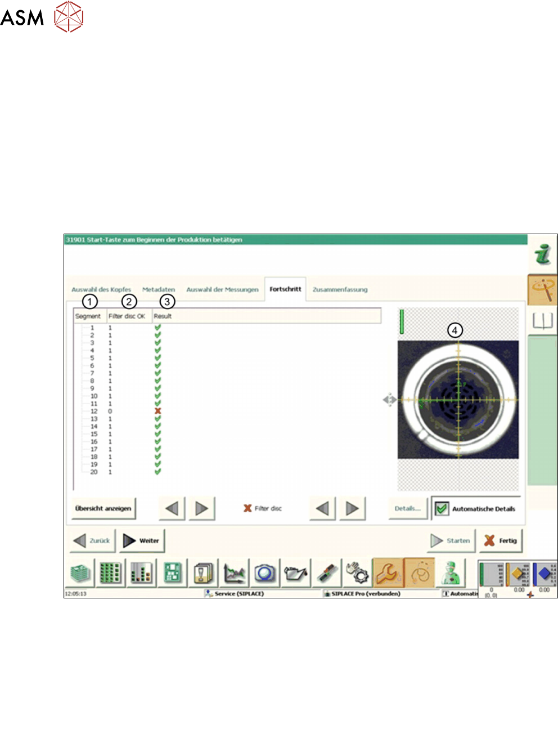Sort by Segment column header
The height and width of the screenshot is (756, 558).
91,316
